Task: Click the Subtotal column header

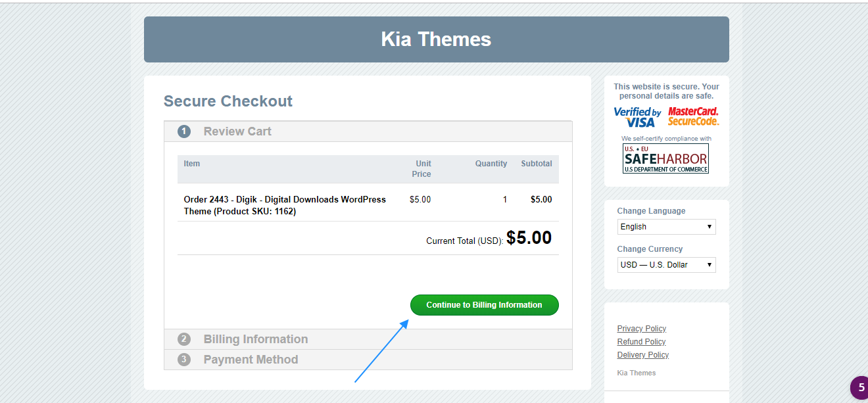Action: pyautogui.click(x=537, y=164)
